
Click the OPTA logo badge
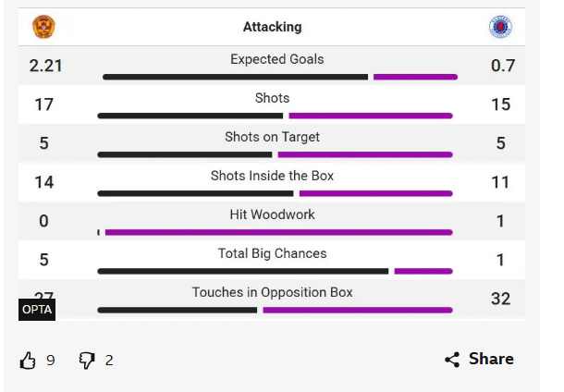(x=37, y=310)
